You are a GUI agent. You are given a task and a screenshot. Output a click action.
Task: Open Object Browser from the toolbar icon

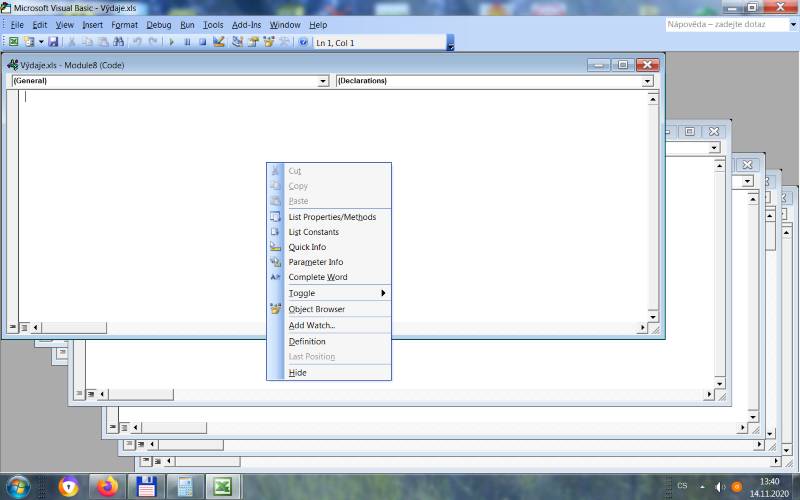[x=268, y=42]
